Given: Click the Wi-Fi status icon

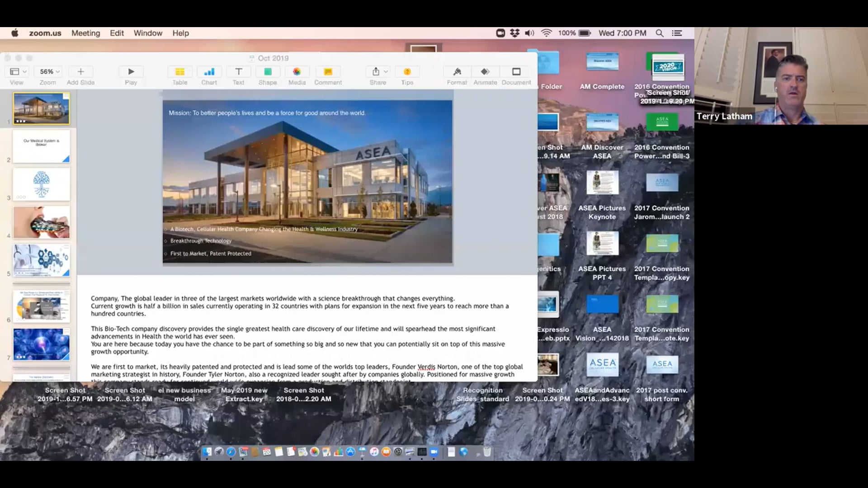Looking at the screenshot, I should coord(547,33).
